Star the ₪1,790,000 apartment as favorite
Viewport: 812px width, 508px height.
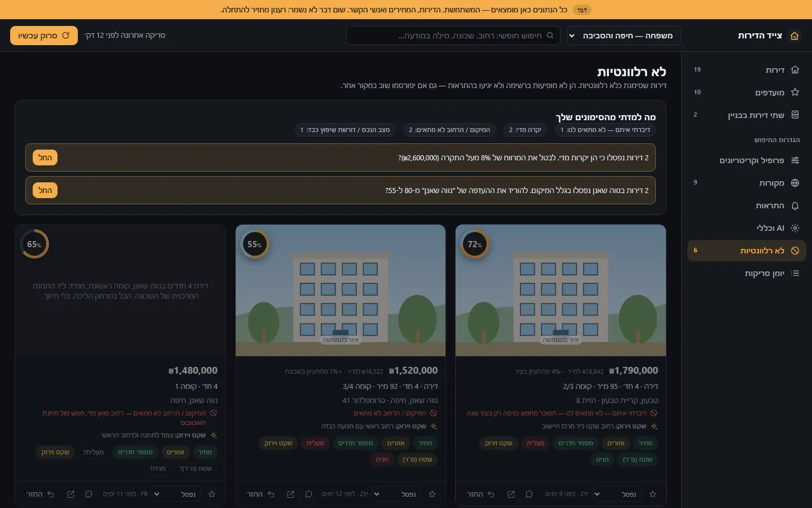pyautogui.click(x=652, y=494)
